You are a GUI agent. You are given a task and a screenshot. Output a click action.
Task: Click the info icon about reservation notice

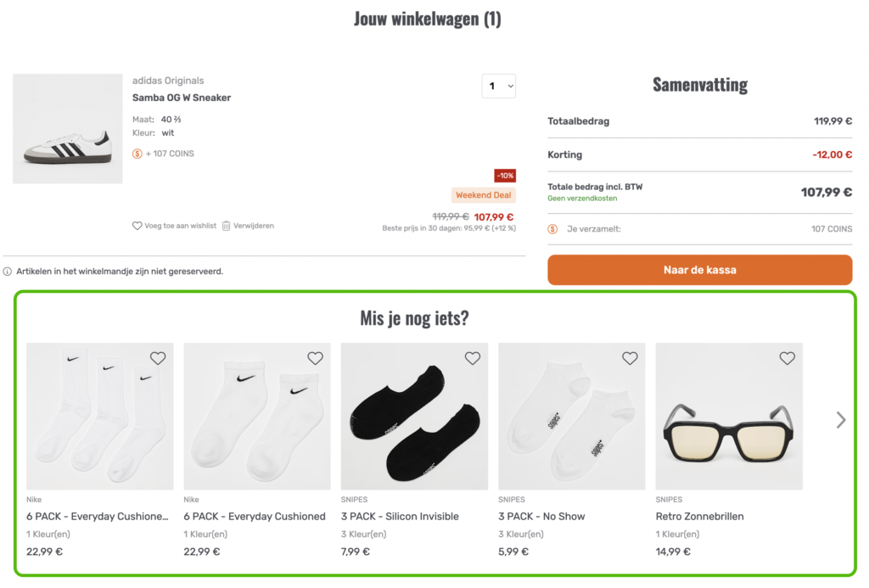click(x=8, y=272)
